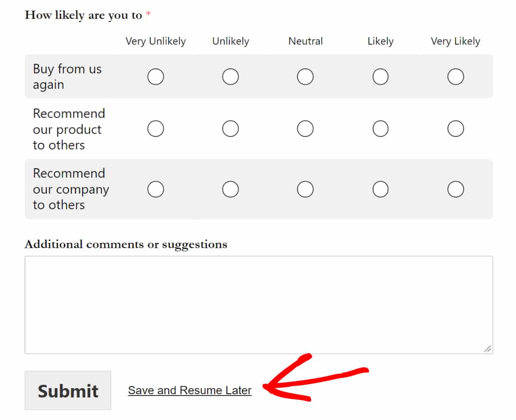
Task: Select Unlikely for Buy from us again
Action: (230, 77)
